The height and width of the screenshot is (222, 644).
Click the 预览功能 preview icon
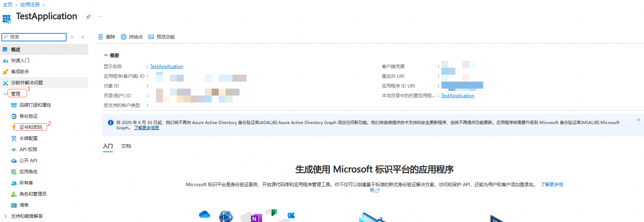[151, 37]
